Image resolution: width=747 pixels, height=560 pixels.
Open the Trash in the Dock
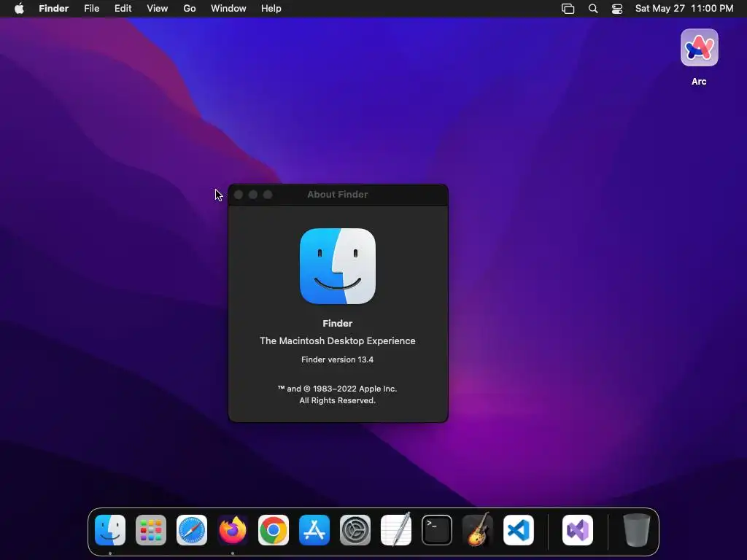[636, 530]
